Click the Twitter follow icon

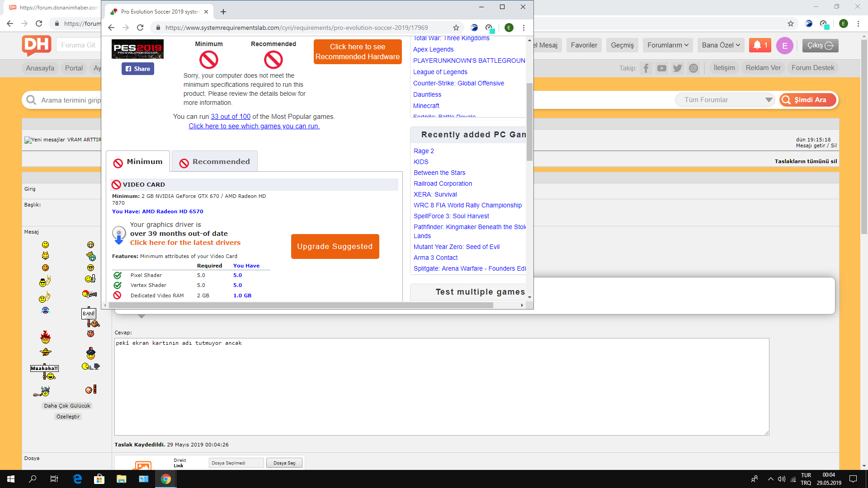(x=678, y=68)
